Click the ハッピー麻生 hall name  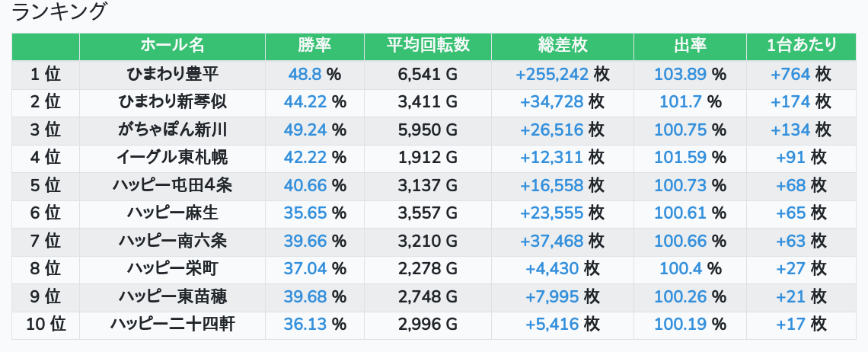coord(173,213)
